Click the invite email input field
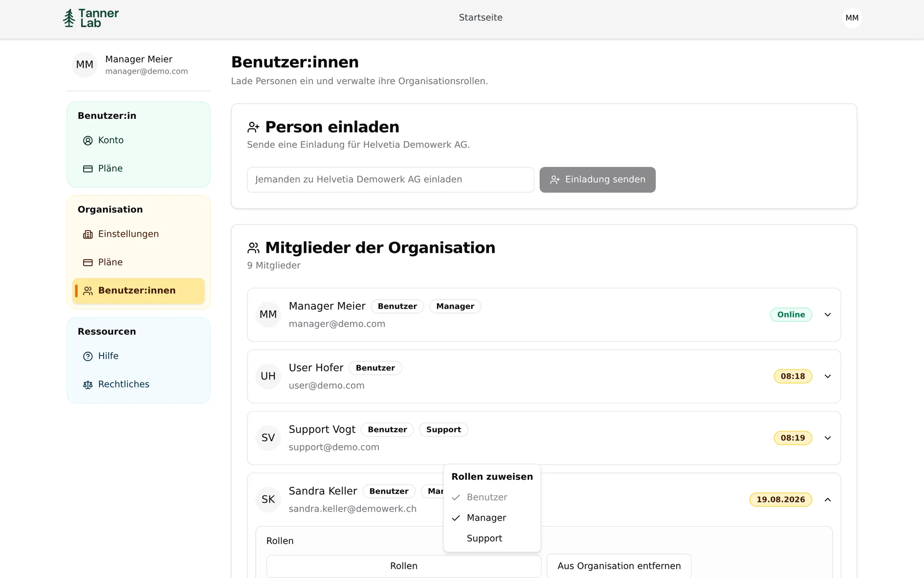Screen dimensions: 924x578 (390, 180)
